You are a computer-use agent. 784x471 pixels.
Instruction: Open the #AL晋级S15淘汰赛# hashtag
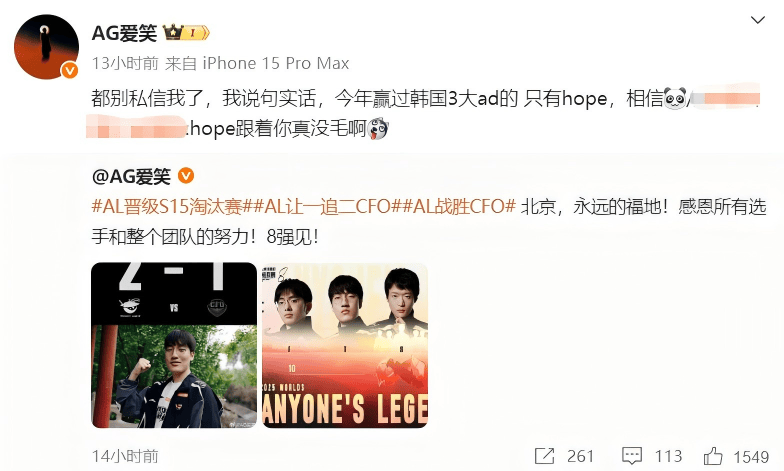pos(167,206)
